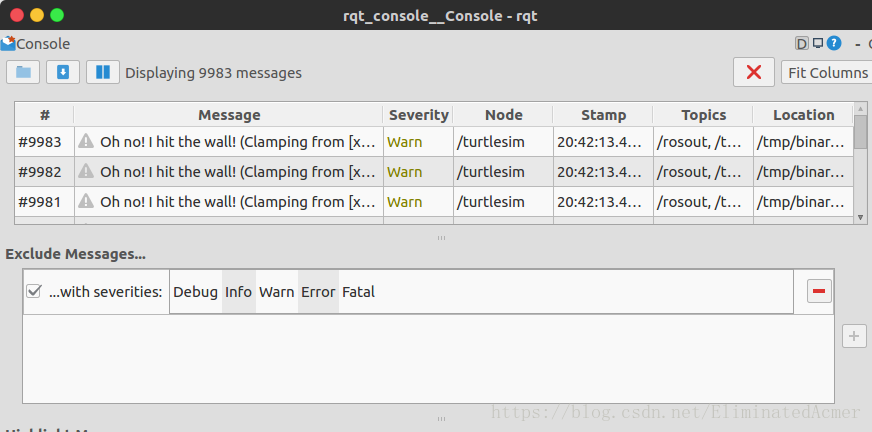Pause the message stream
The height and width of the screenshot is (432, 872).
[103, 72]
